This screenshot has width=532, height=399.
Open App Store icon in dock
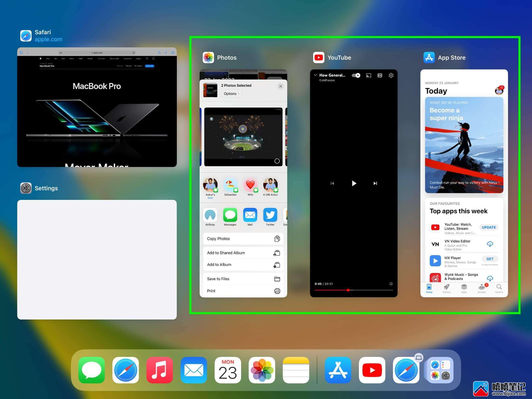tap(338, 370)
